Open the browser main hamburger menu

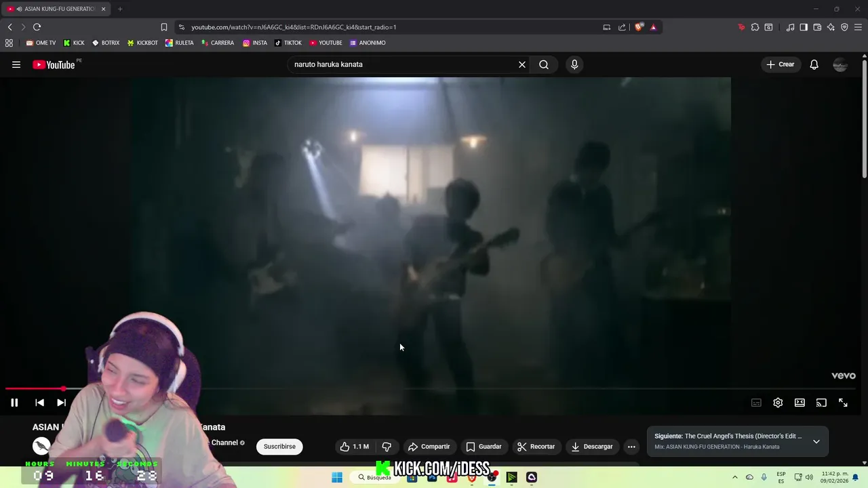(x=858, y=27)
